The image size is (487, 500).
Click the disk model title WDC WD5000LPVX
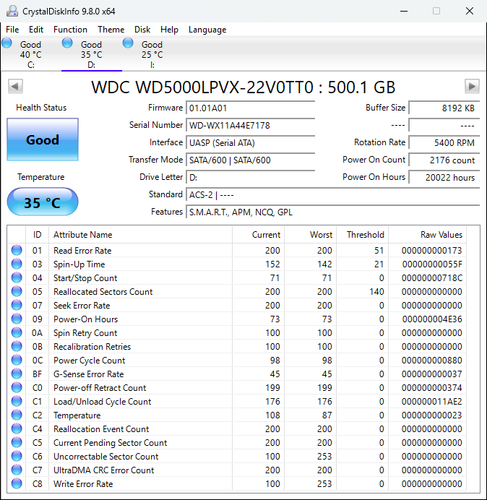coord(243,87)
